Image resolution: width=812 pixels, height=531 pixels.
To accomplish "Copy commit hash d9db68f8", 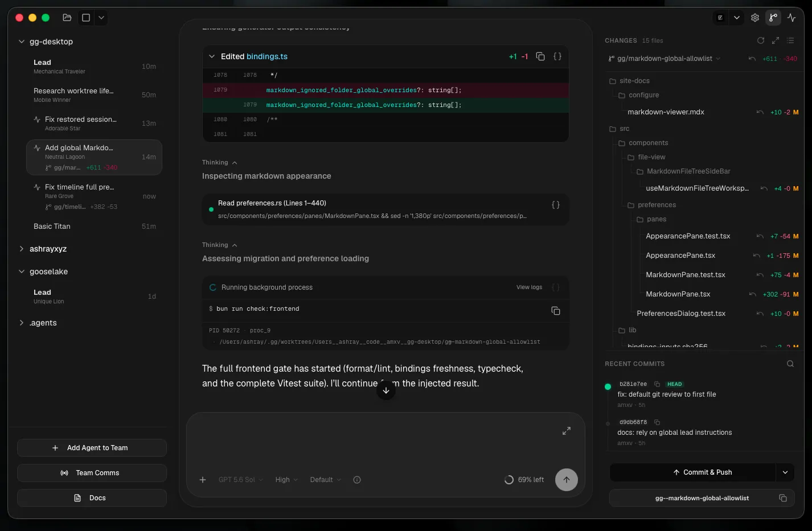I will click(x=657, y=422).
